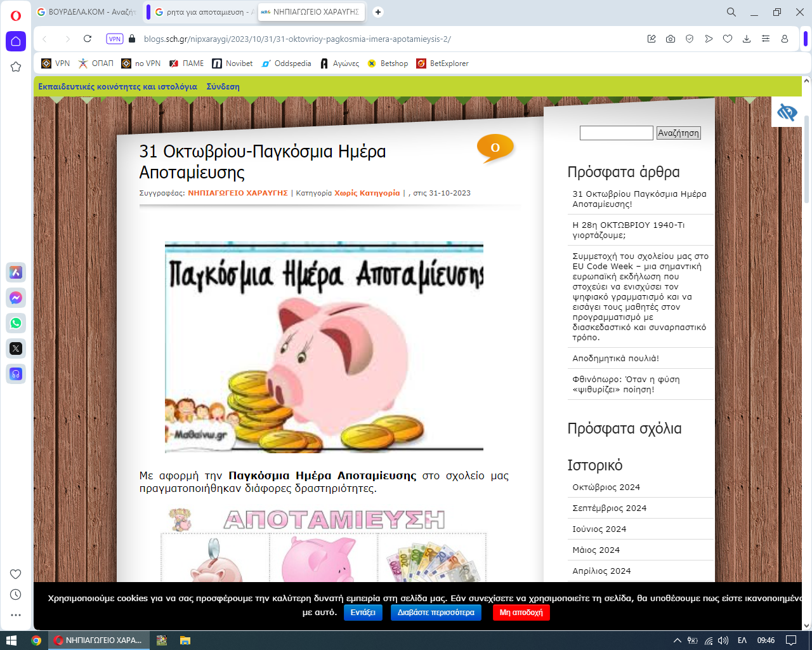Click the Aria AI sidebar icon
The image size is (812, 650).
pyautogui.click(x=16, y=272)
